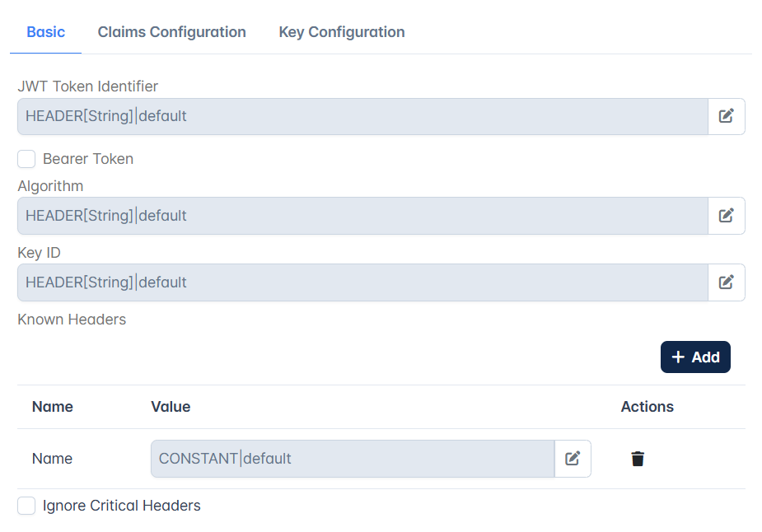The image size is (762, 532).
Task: Click the Value column header
Action: [x=171, y=407]
